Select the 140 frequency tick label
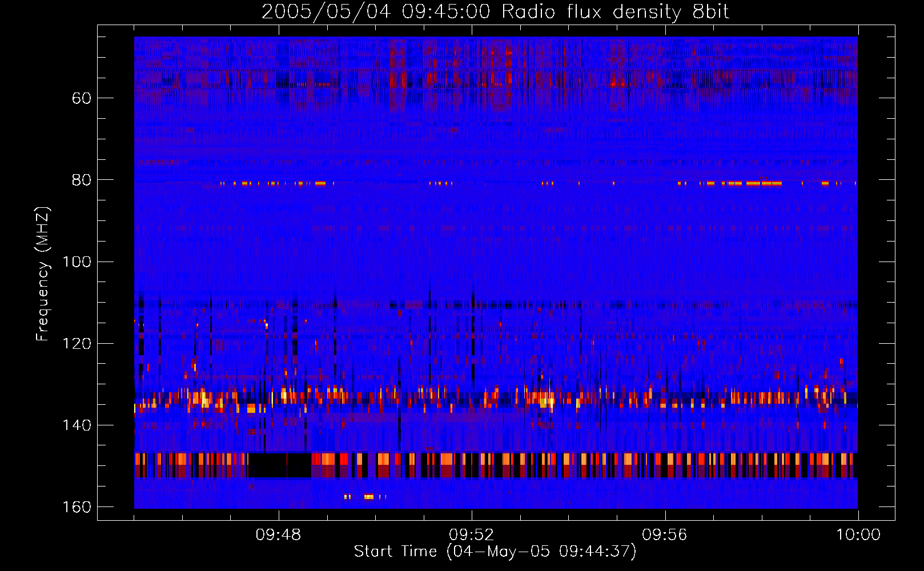This screenshot has height=571, width=924. click(x=77, y=425)
